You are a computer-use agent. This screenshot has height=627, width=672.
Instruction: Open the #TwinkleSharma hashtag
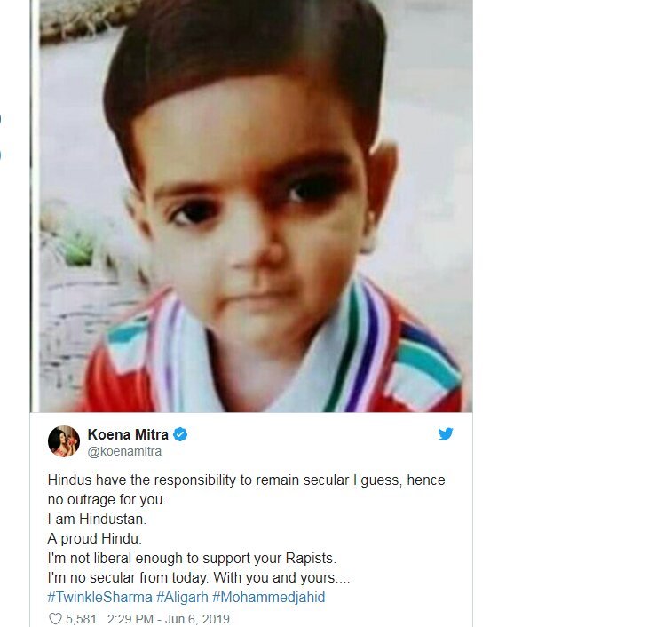pos(99,597)
